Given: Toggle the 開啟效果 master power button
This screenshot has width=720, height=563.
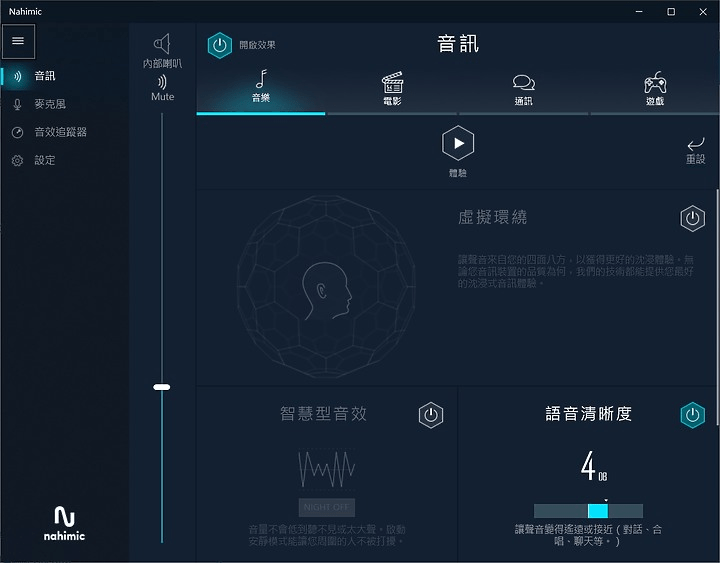Looking at the screenshot, I should point(219,45).
